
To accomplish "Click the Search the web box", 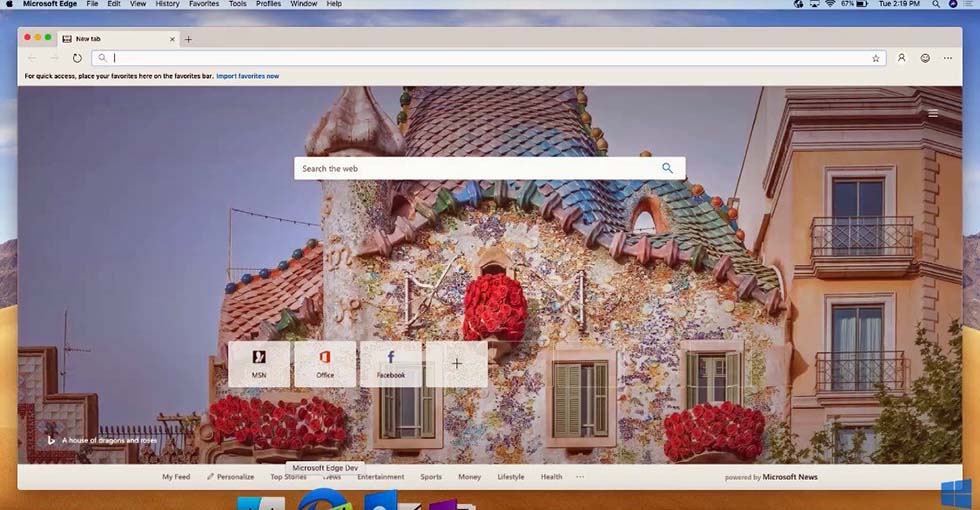I will pos(489,169).
